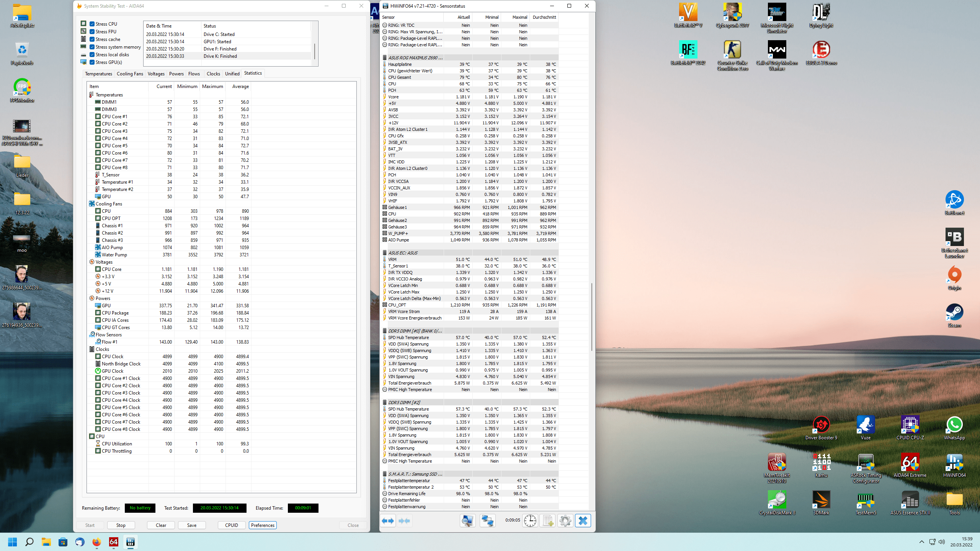Click the AIDA64 event log scrollbar
Screen dimensions: 980x551
(x=315, y=51)
